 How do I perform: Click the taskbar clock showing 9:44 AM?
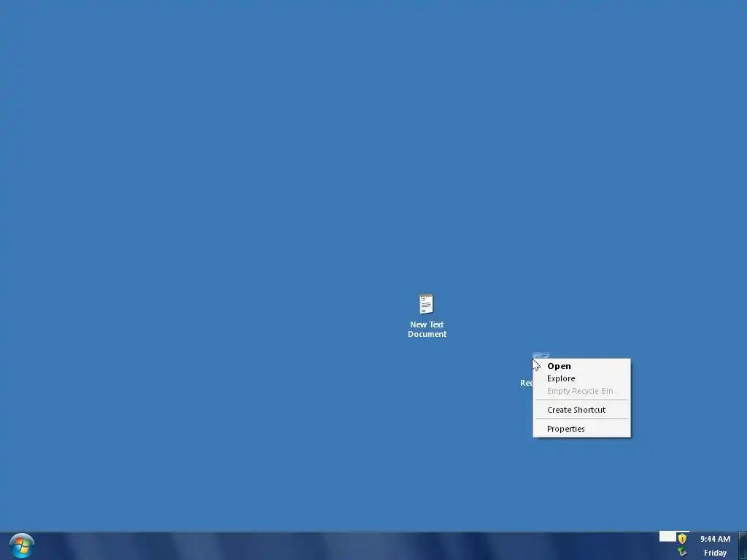coord(715,539)
